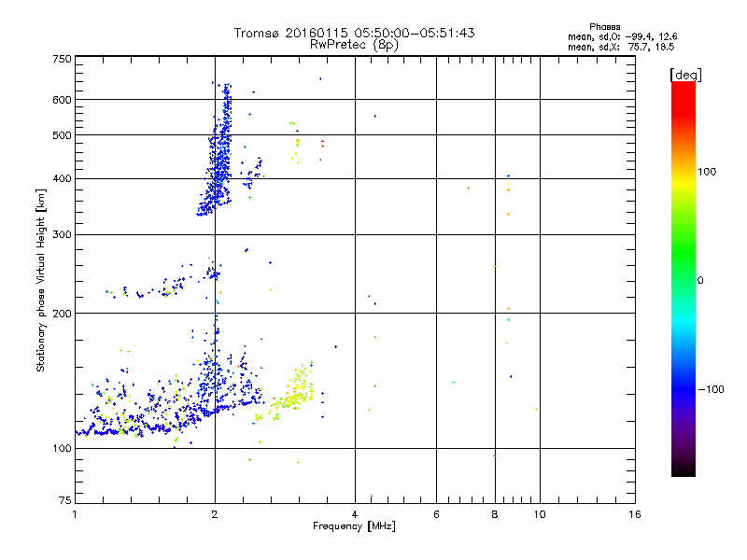Click the '-100' label beside the colorbar

point(711,389)
